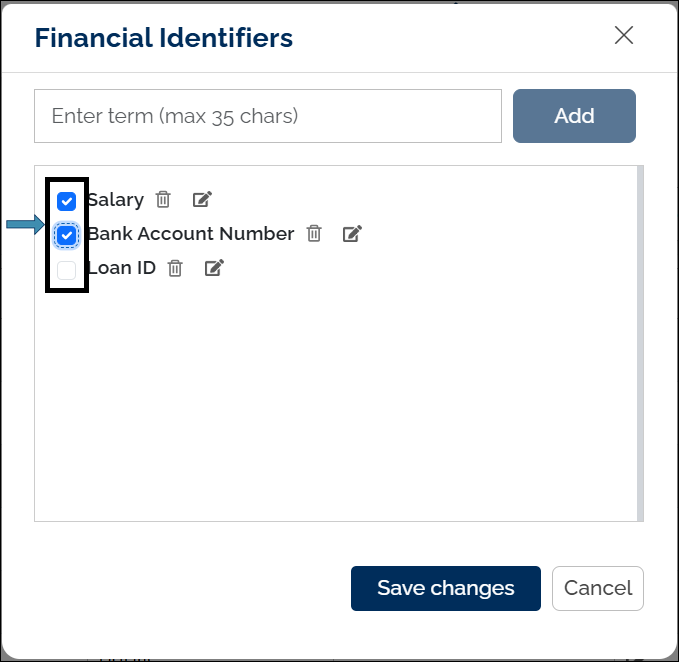Delete the Loan ID term
Viewport: 679px width, 662px height.
175,267
